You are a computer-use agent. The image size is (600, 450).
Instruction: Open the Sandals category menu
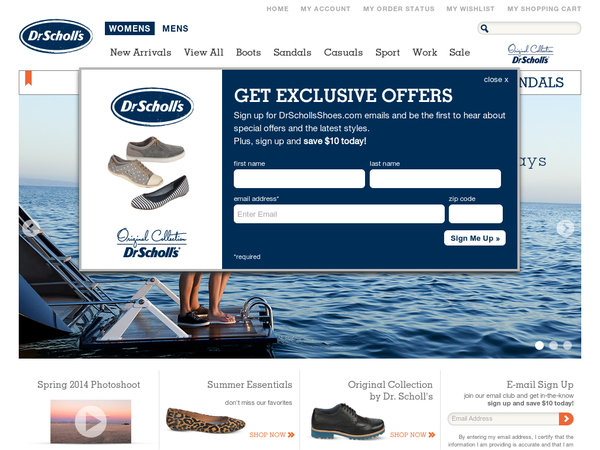[292, 52]
